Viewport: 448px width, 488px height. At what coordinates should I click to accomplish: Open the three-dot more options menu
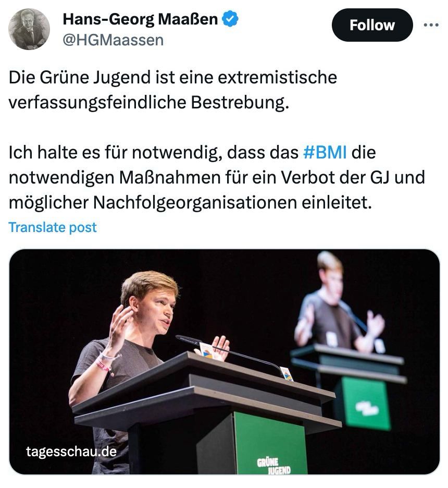(431, 25)
